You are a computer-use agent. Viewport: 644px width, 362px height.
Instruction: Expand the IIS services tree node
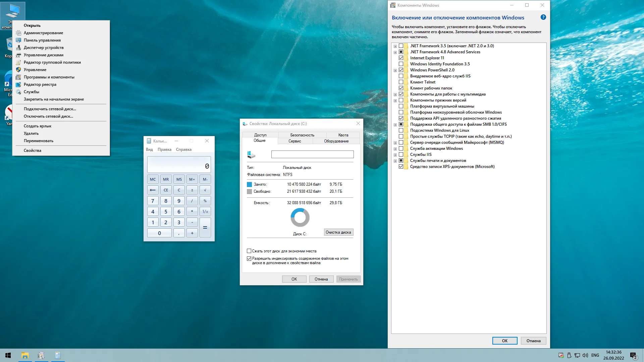(x=395, y=155)
